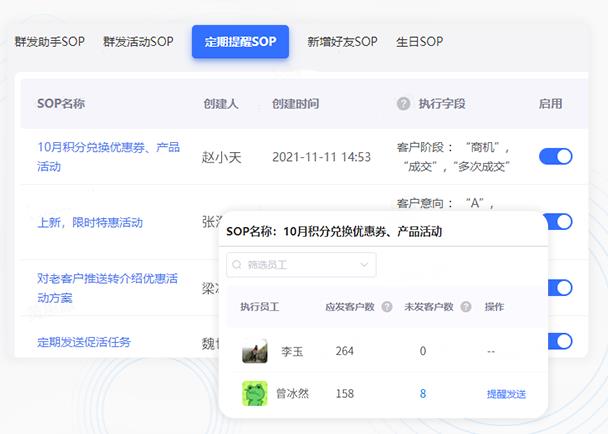
Task: Click the search icon in 筛选员工 box
Action: [237, 265]
